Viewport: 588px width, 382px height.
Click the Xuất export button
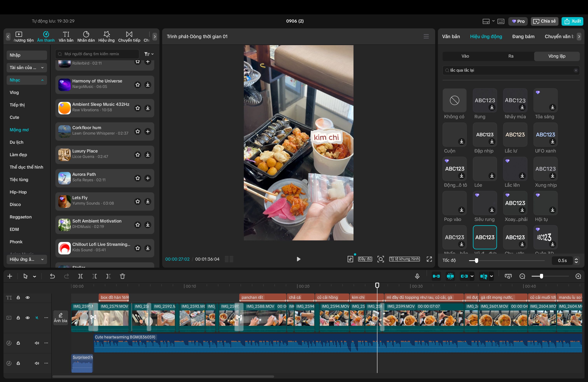[x=572, y=21]
